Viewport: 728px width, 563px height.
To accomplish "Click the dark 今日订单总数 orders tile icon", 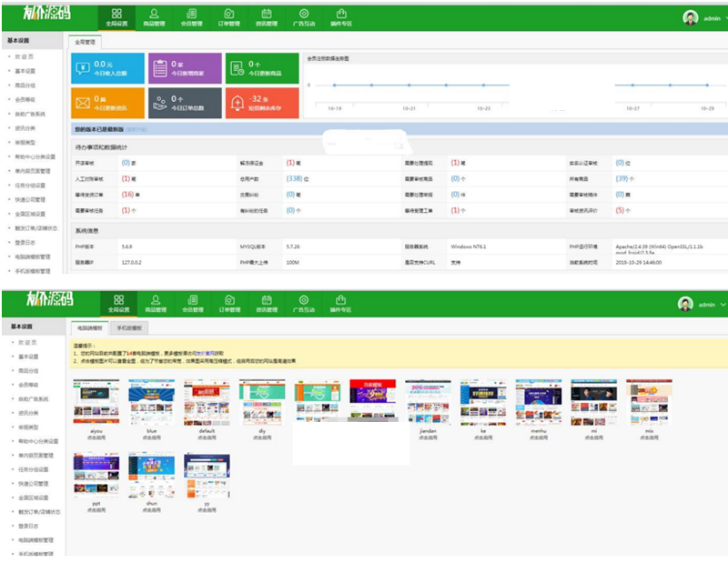I will point(159,102).
